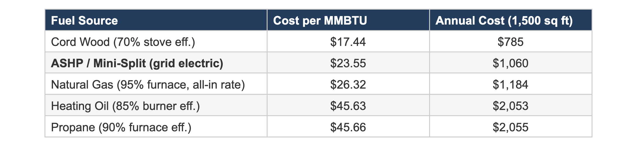The width and height of the screenshot is (644, 162).
Task: Click the word MMBTU in the header
Action: pyautogui.click(x=345, y=20)
